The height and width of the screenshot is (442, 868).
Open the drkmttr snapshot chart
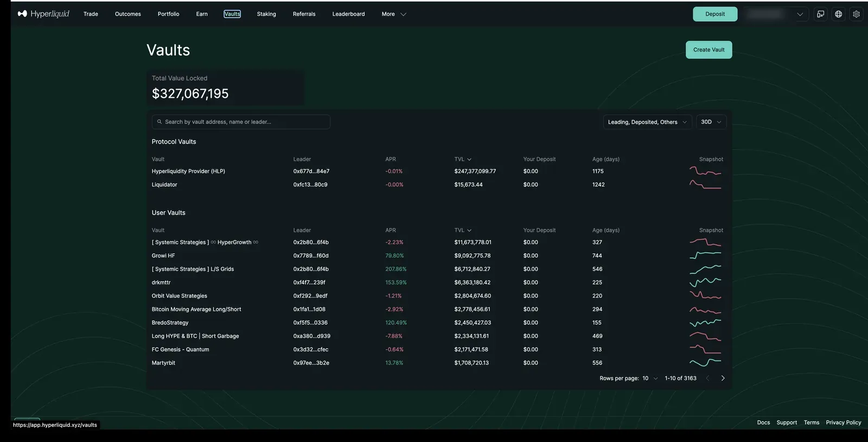pos(705,282)
